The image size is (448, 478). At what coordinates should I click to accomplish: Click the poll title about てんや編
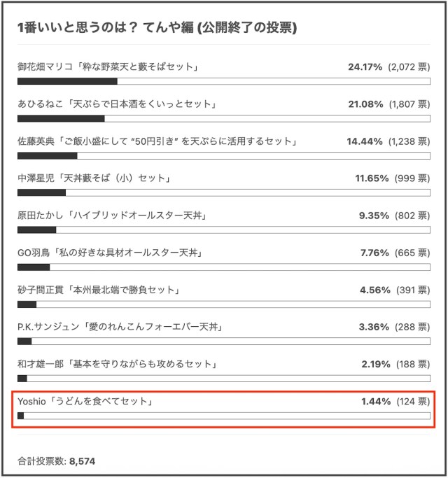coord(157,28)
